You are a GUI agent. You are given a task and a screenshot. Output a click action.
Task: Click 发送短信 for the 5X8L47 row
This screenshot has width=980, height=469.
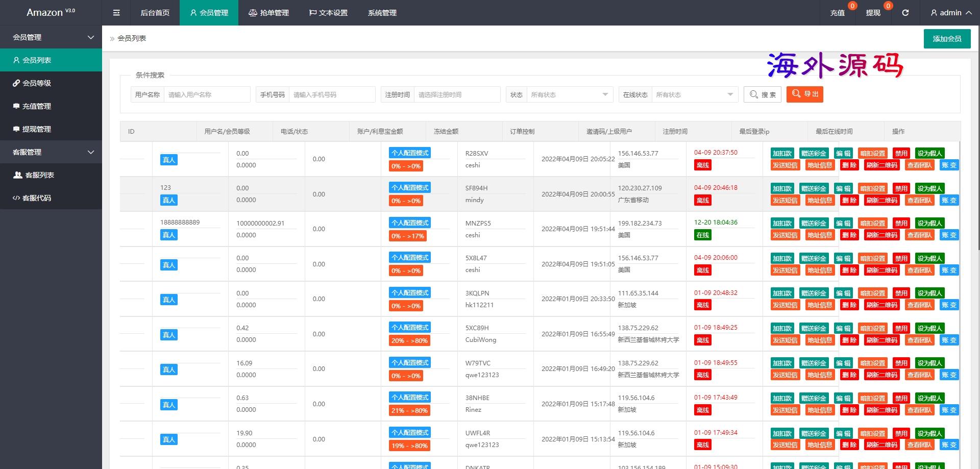click(785, 270)
